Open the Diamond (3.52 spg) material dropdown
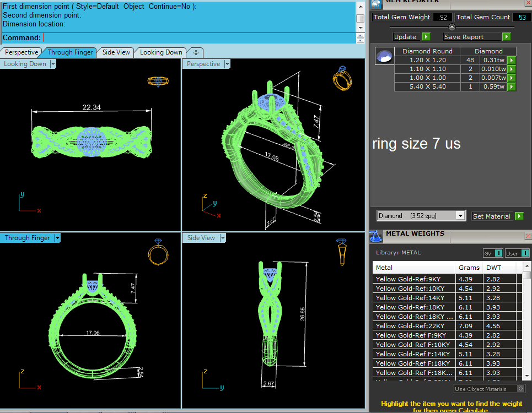 click(461, 216)
